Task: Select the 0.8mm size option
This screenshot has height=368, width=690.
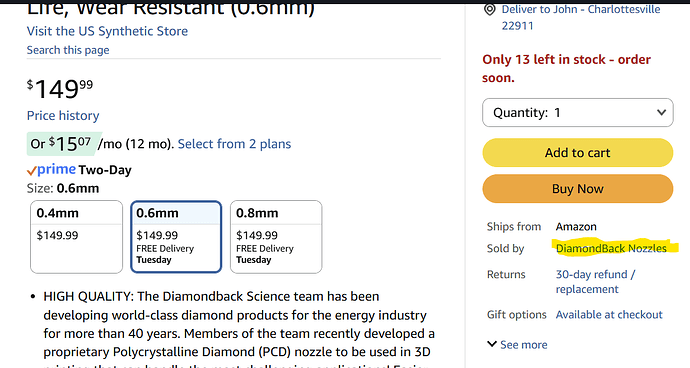Action: pos(276,237)
